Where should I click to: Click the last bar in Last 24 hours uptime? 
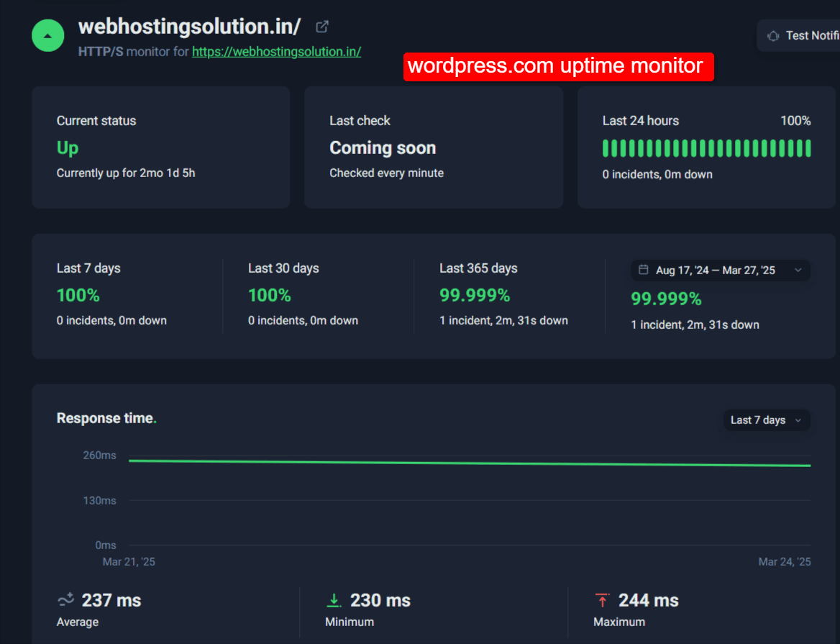[808, 148]
